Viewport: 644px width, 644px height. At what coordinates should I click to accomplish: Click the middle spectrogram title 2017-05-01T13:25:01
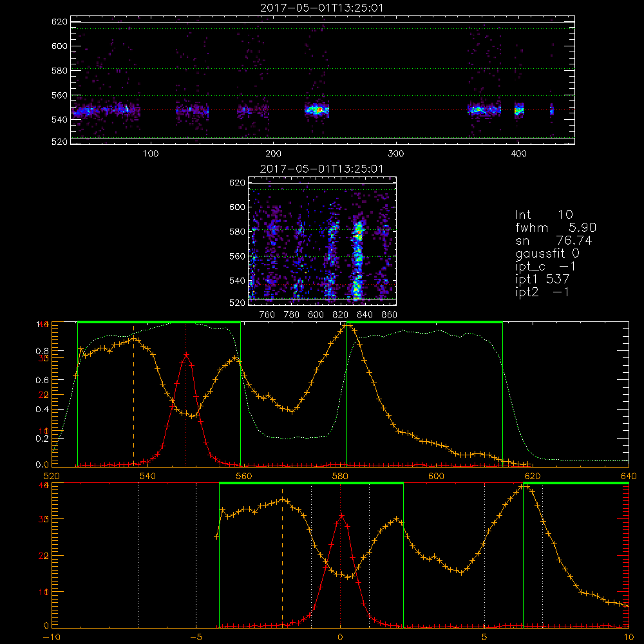tap(321, 169)
